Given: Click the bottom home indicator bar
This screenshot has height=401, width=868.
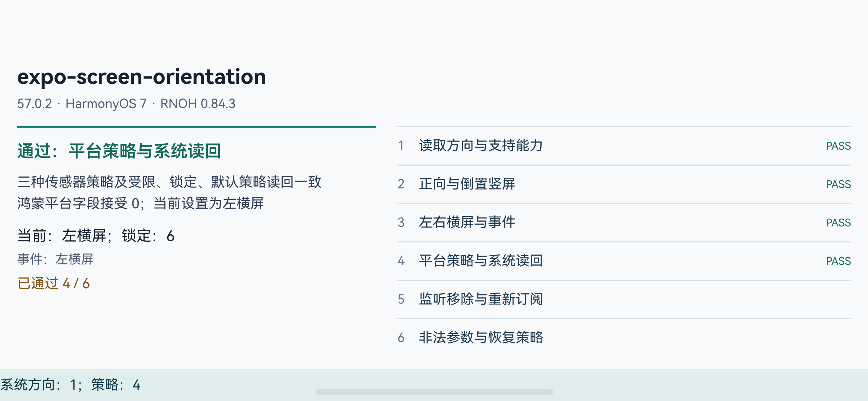Looking at the screenshot, I should pos(434,392).
